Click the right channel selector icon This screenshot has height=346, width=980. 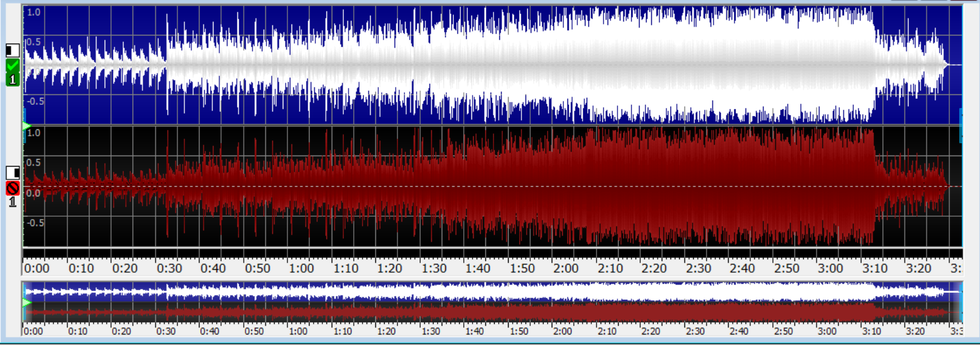click(12, 172)
